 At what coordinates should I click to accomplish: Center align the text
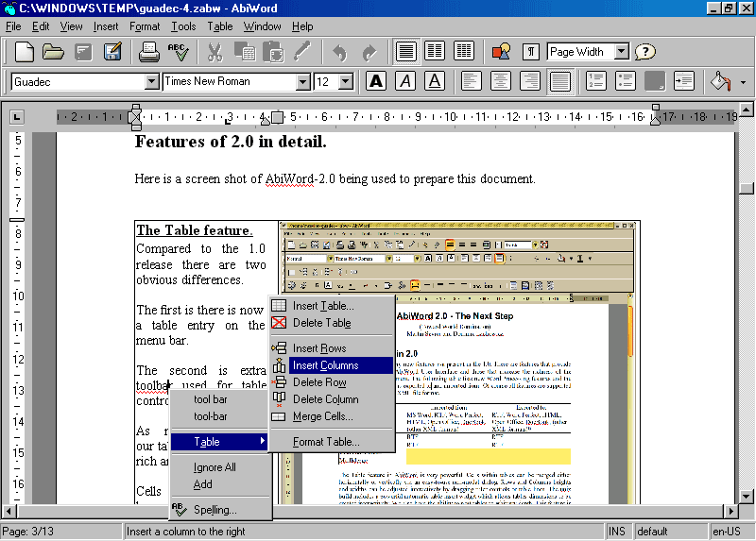click(x=501, y=81)
